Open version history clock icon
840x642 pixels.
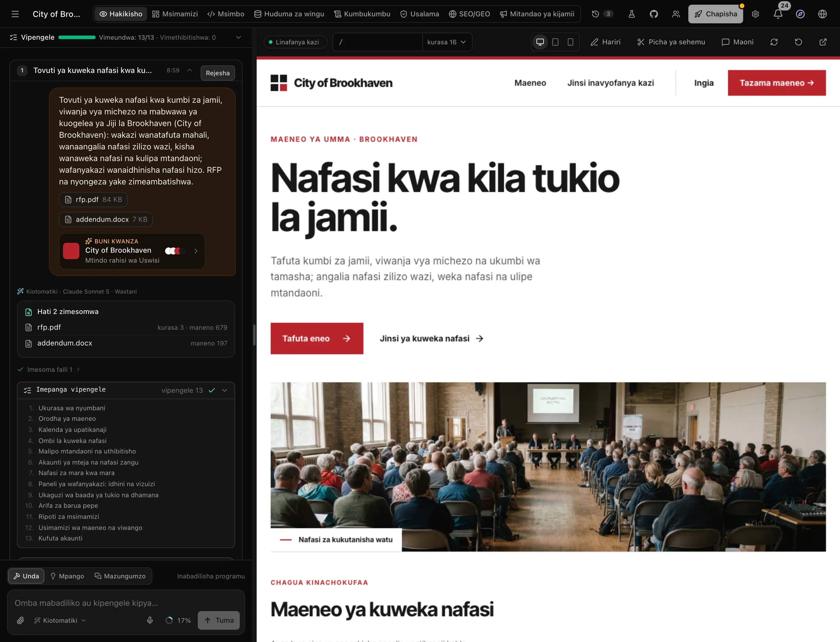595,14
